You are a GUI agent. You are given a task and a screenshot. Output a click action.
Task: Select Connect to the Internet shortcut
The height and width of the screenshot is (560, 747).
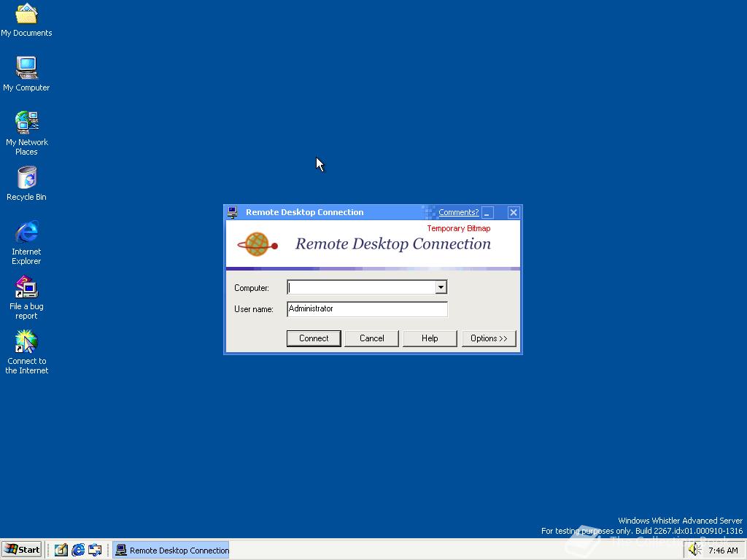(26, 352)
